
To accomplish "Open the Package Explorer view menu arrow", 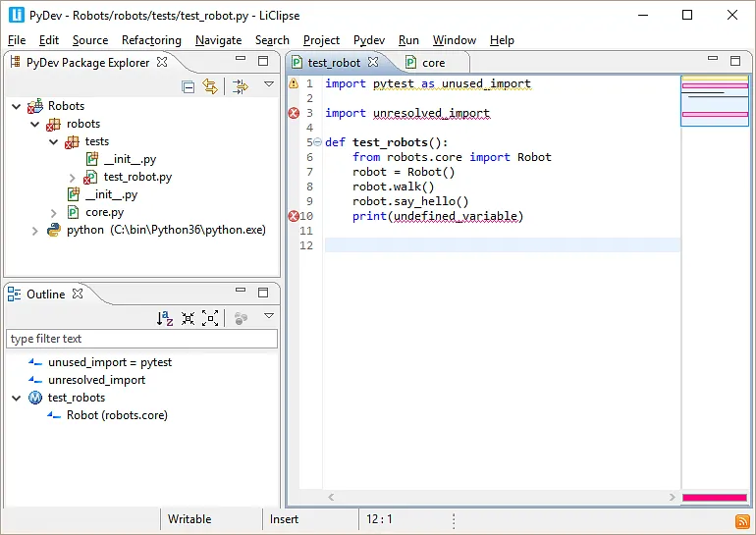I will (x=269, y=85).
